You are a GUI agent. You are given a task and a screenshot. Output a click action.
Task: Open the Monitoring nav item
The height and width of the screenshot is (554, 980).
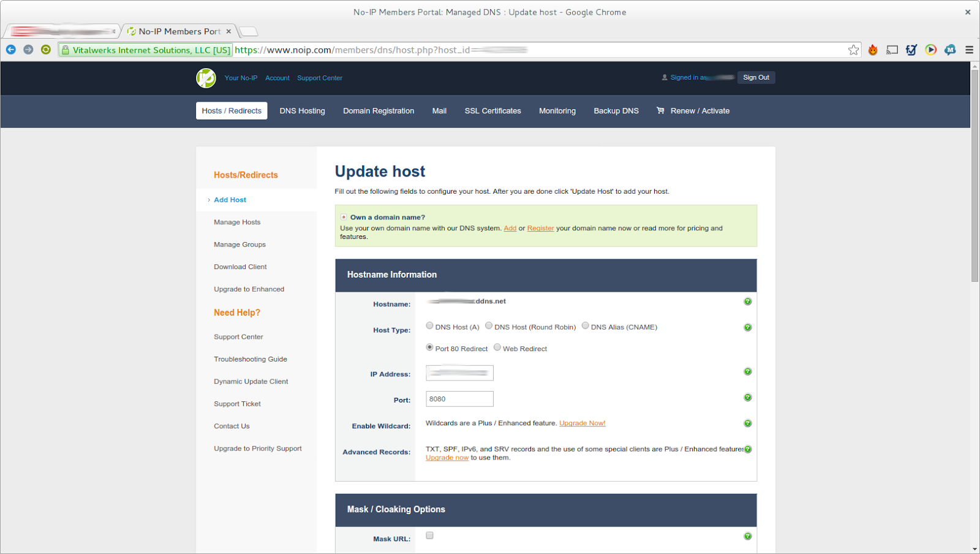pos(557,111)
